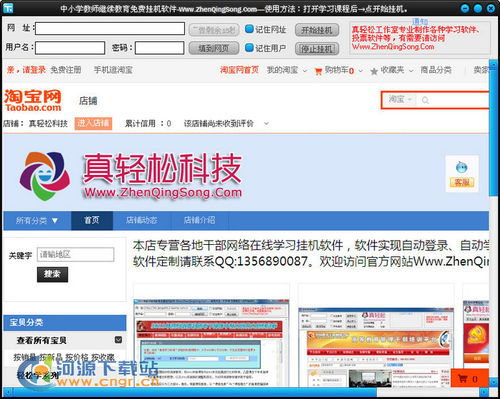
Task: Expand the shop rating chevron after 该店铺尚未收到评价
Action: click(x=266, y=123)
